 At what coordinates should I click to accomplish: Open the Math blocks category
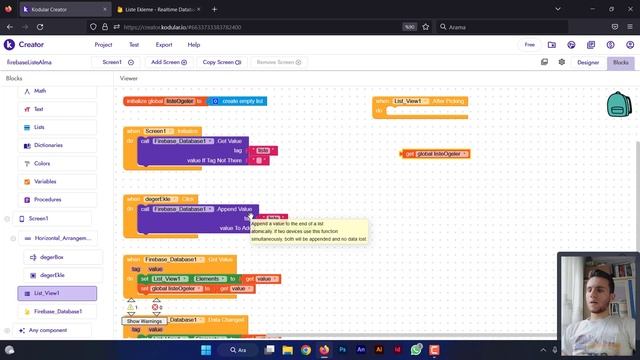(57, 91)
